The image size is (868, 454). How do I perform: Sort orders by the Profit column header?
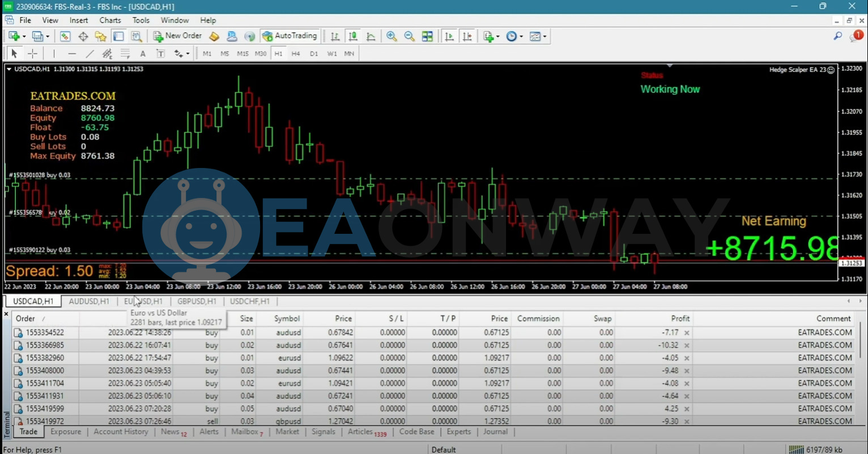point(680,319)
